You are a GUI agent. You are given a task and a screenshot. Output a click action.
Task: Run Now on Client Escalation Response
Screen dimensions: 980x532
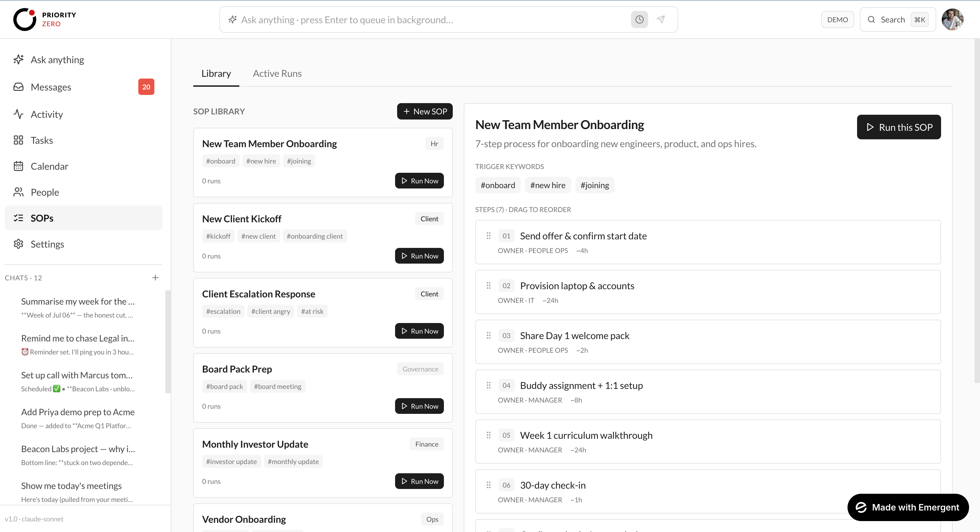(x=419, y=331)
